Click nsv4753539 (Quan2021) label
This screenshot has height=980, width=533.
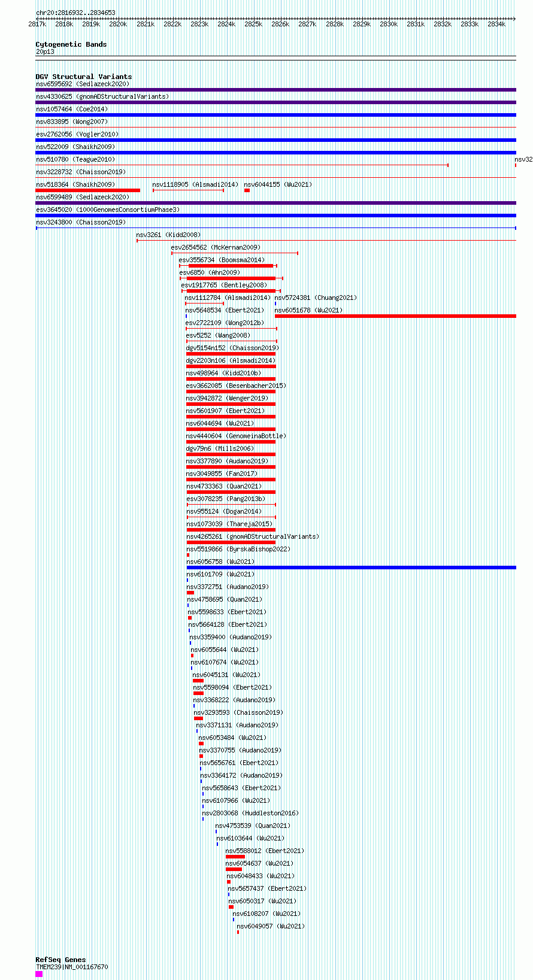coord(253,826)
